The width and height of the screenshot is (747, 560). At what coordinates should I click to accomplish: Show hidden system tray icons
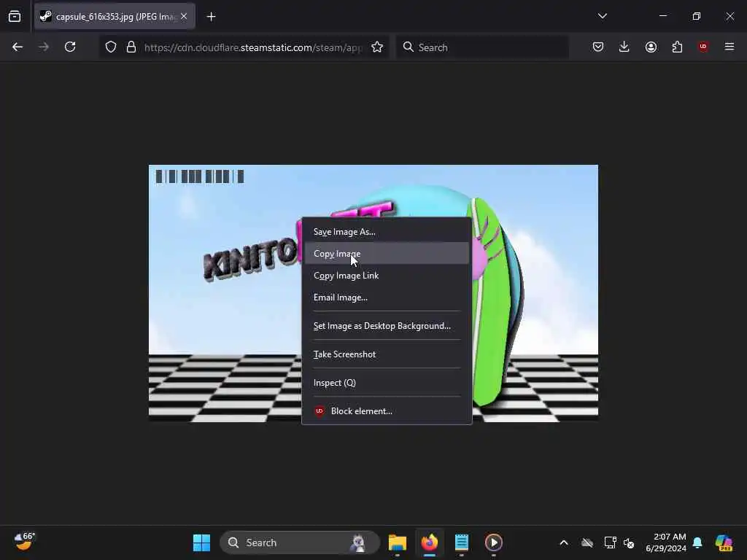point(564,542)
